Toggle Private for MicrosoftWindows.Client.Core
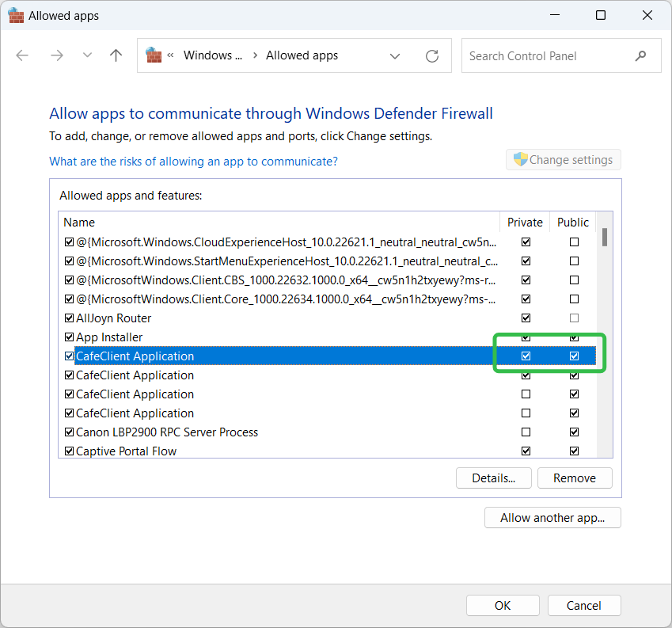This screenshot has width=672, height=628. coord(526,299)
